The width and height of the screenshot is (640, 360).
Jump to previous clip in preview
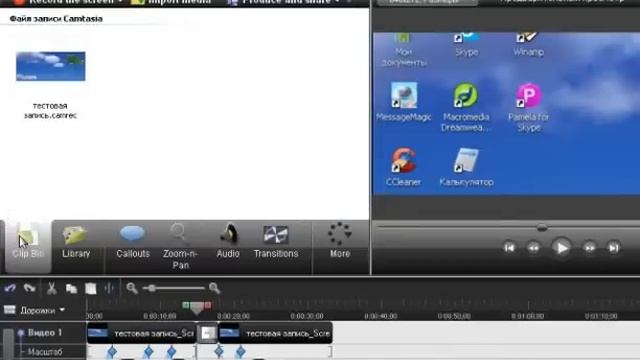(x=509, y=247)
